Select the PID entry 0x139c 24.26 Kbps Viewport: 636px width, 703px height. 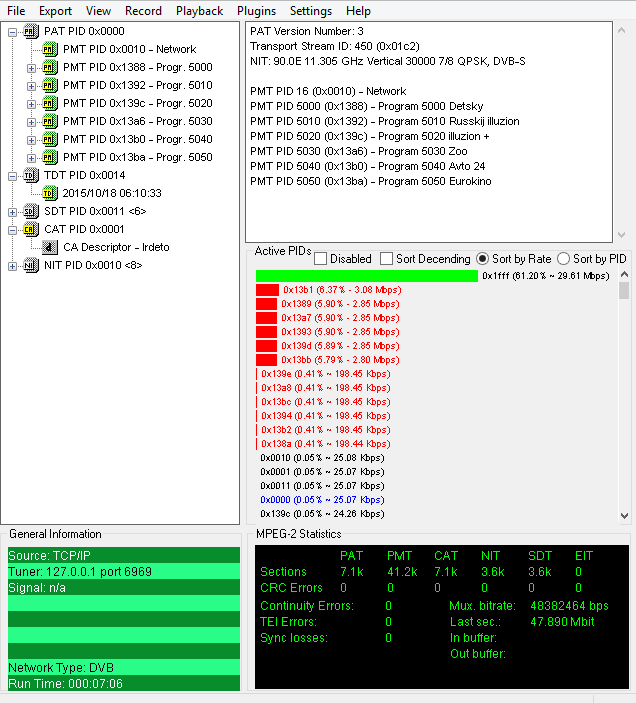[322, 514]
